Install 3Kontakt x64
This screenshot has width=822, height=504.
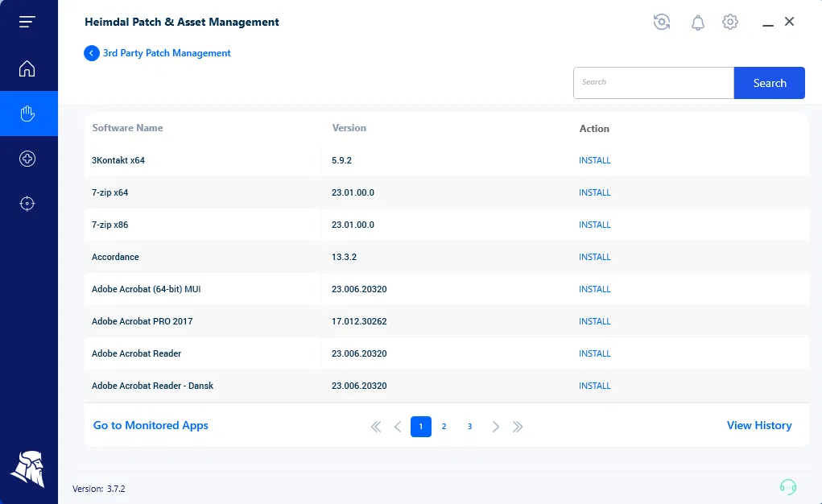pos(594,160)
